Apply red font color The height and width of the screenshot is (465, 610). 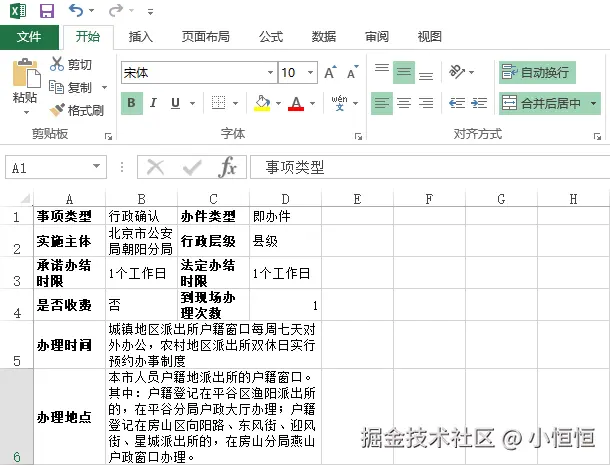coord(296,103)
